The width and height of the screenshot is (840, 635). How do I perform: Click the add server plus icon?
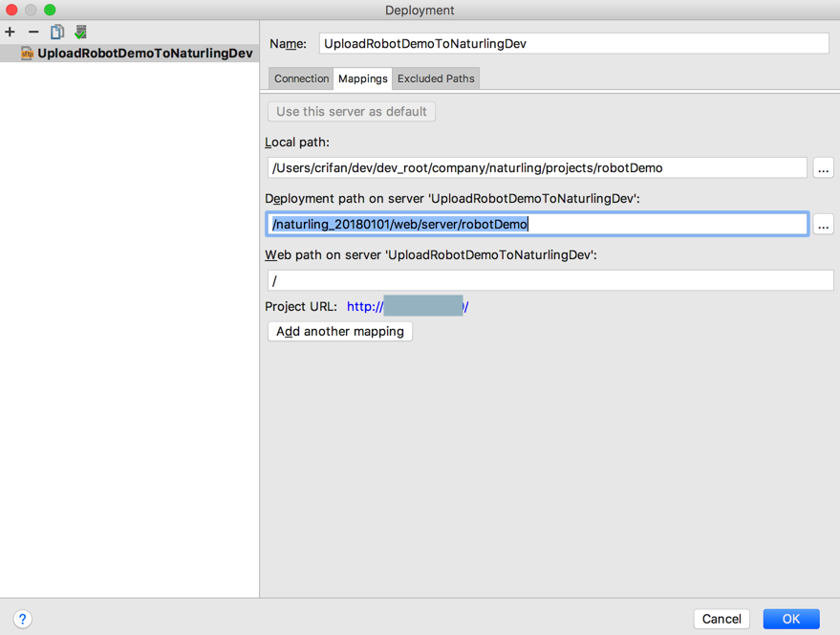click(11, 32)
